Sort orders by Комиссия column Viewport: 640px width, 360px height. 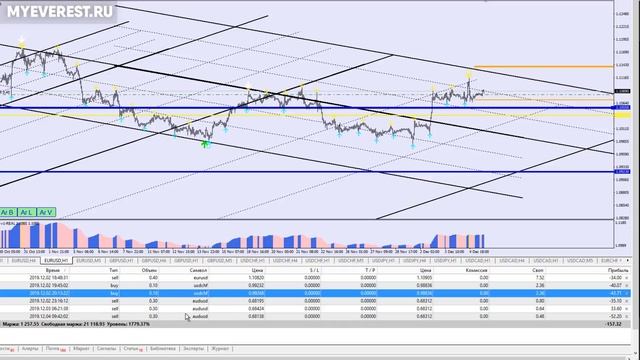[x=477, y=270]
